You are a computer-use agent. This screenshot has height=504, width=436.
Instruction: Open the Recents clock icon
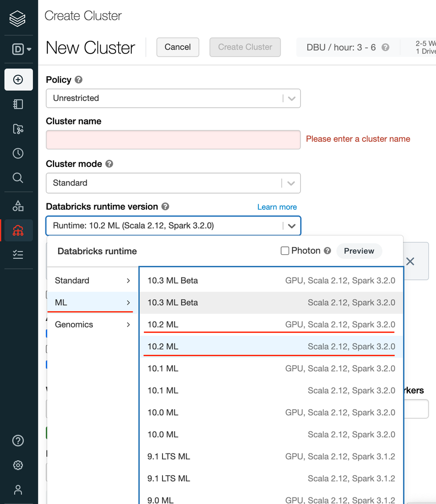(x=18, y=153)
